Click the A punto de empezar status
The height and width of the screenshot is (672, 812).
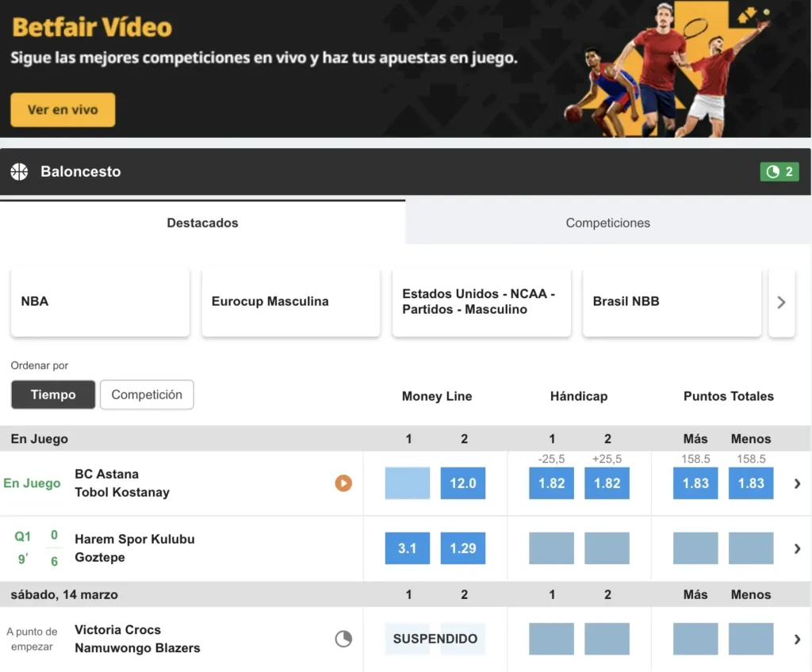tap(32, 639)
